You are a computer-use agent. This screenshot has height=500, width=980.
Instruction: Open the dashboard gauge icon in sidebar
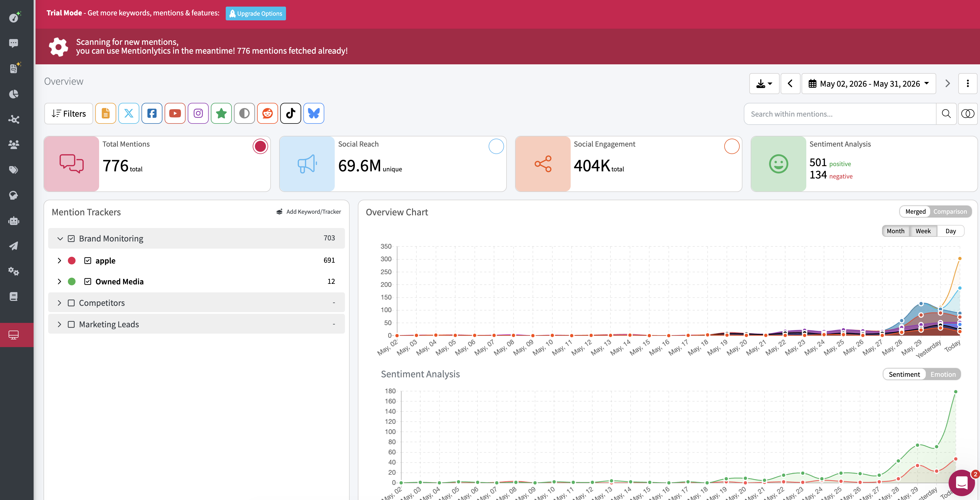tap(14, 17)
